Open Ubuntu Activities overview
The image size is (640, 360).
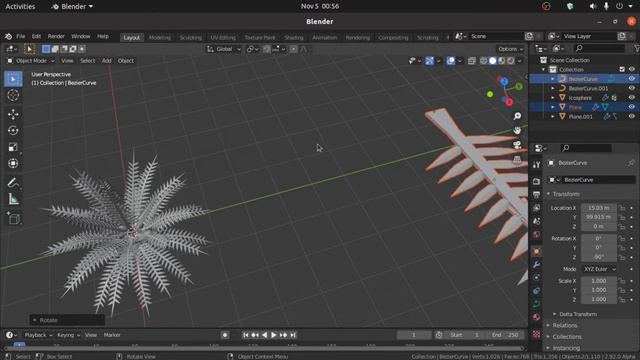coord(20,6)
